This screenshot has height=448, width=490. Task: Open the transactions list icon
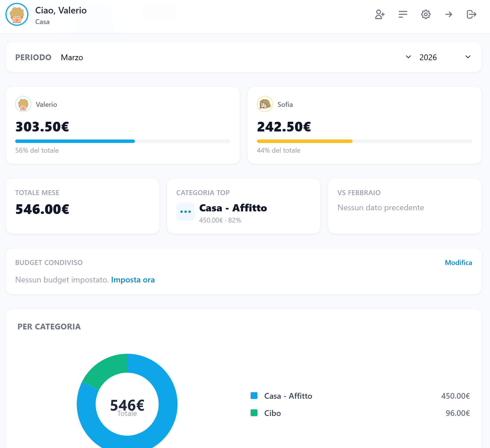(403, 14)
